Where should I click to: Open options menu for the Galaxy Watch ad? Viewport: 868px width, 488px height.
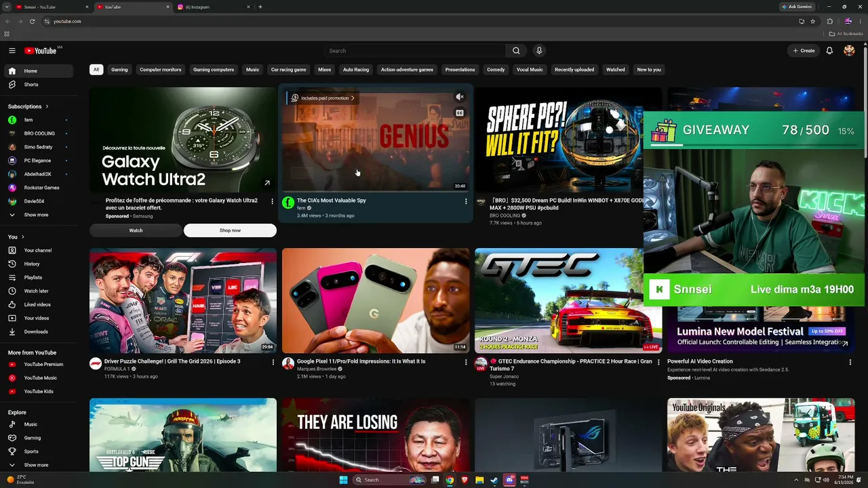tap(273, 201)
